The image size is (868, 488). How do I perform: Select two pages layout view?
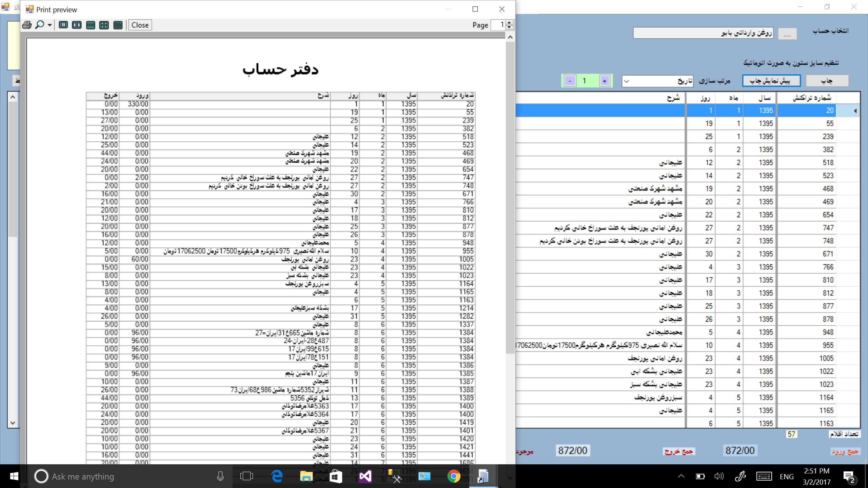click(77, 25)
